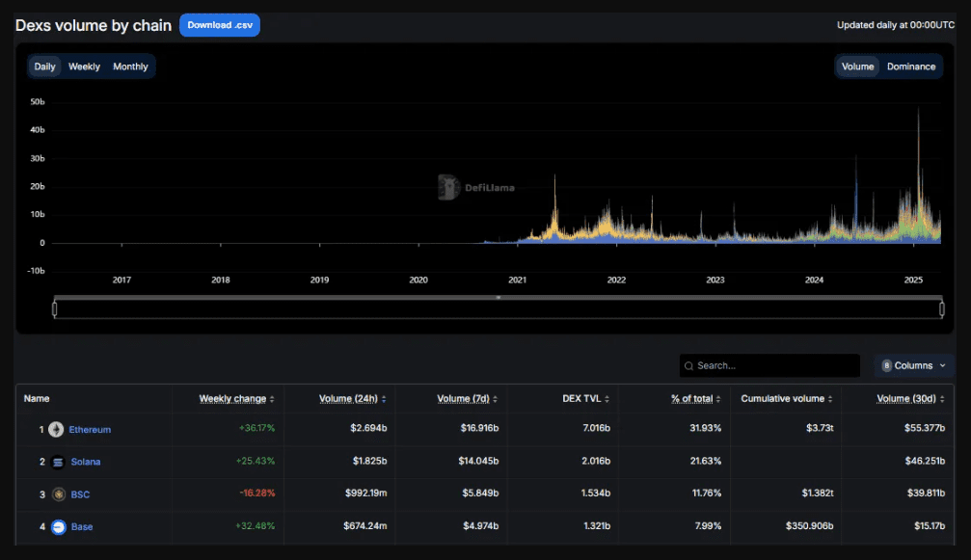The width and height of the screenshot is (971, 560).
Task: Open the Base chain link
Action: 82,527
